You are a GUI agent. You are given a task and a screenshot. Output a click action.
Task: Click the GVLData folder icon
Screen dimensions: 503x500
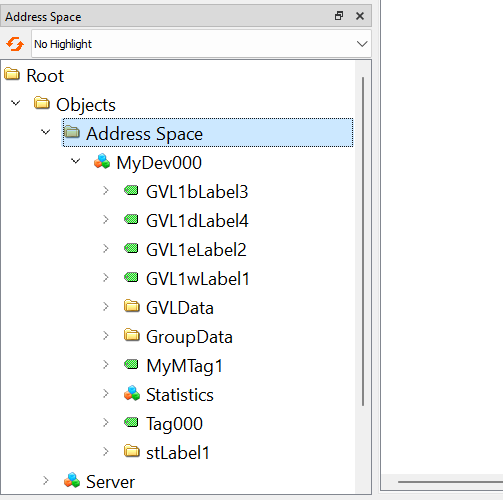click(x=132, y=306)
